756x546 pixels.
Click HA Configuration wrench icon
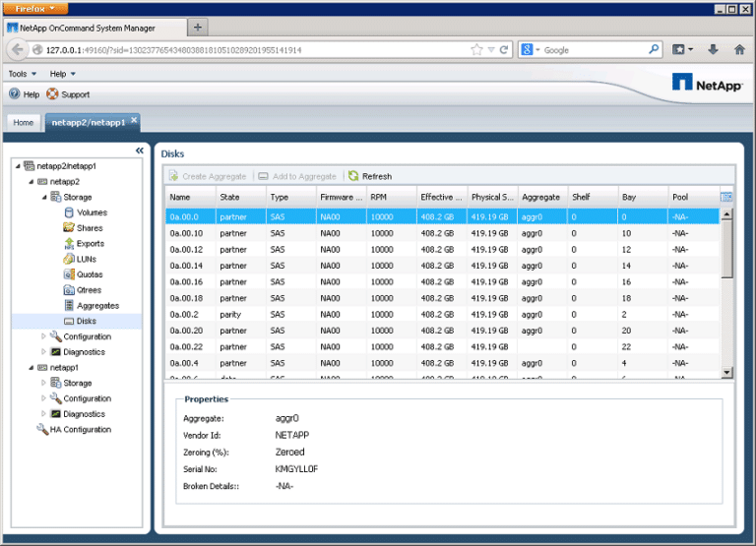click(42, 429)
